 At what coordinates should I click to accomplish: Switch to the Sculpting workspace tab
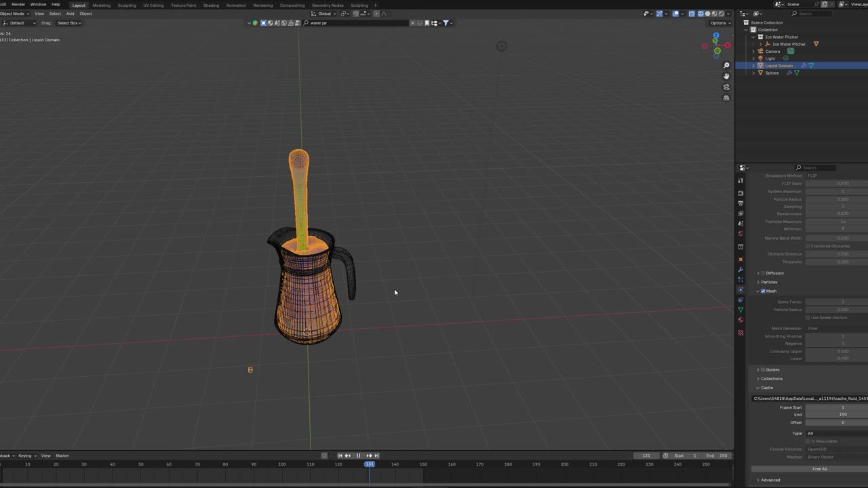click(127, 5)
